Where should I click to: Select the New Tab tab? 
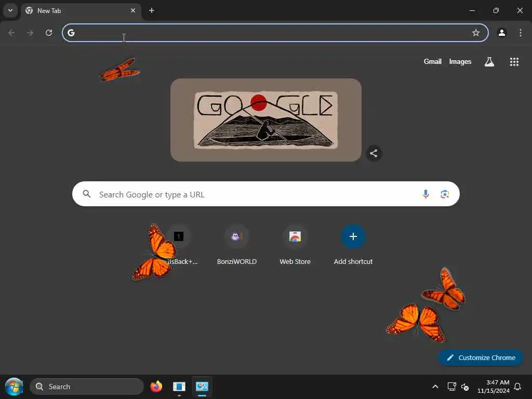tap(82, 11)
